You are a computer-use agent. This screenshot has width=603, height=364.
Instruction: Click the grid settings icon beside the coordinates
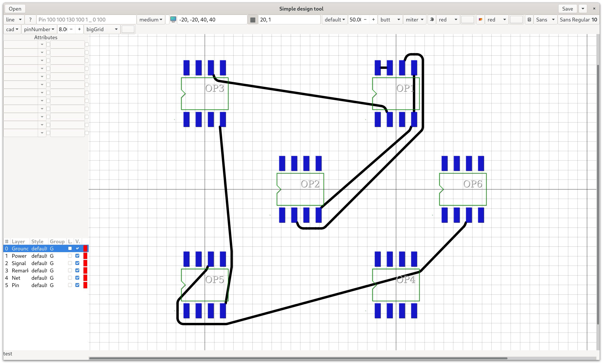click(x=252, y=19)
